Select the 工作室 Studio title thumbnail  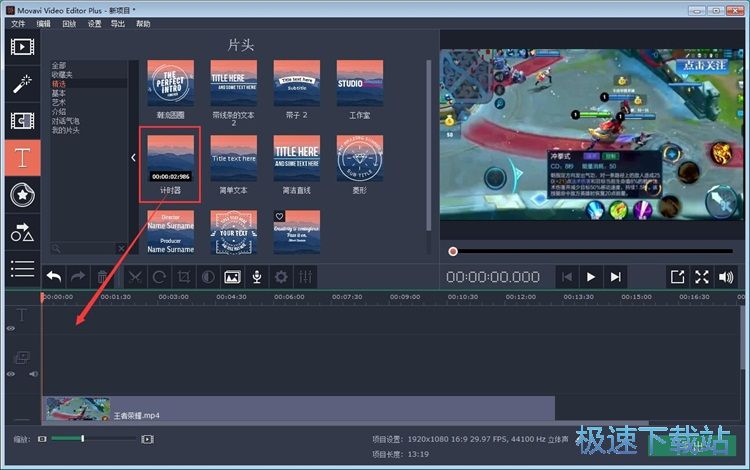click(x=360, y=83)
